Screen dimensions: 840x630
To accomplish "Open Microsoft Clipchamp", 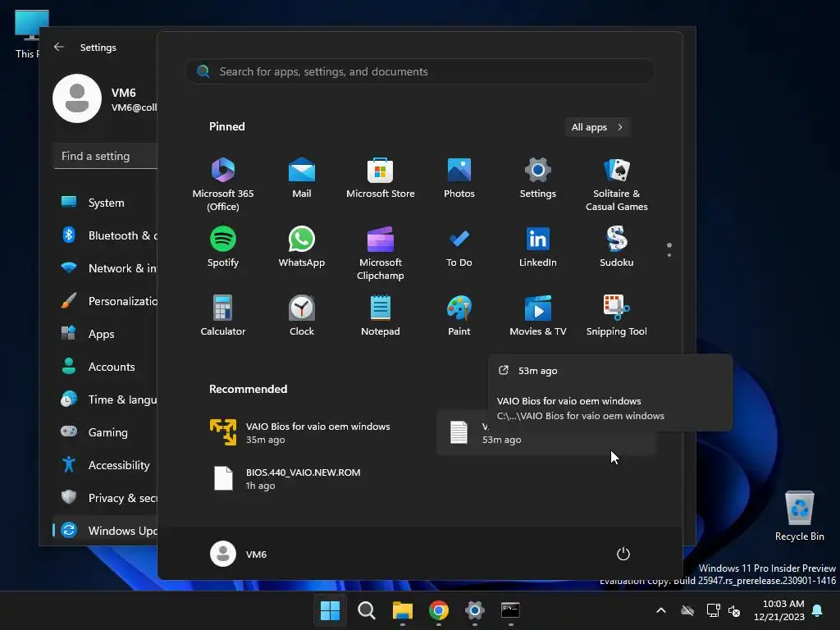I will point(381,253).
